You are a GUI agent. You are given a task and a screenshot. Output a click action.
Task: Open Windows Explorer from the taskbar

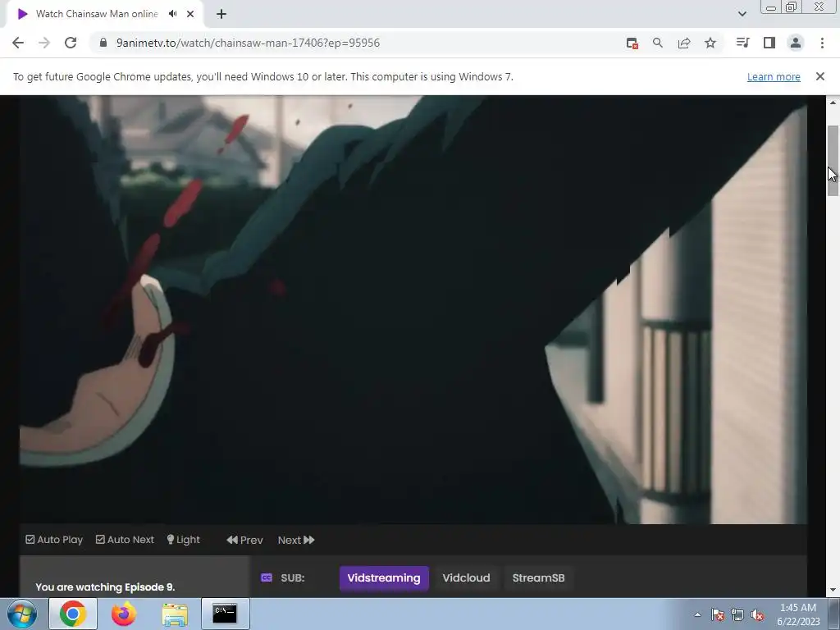click(175, 614)
